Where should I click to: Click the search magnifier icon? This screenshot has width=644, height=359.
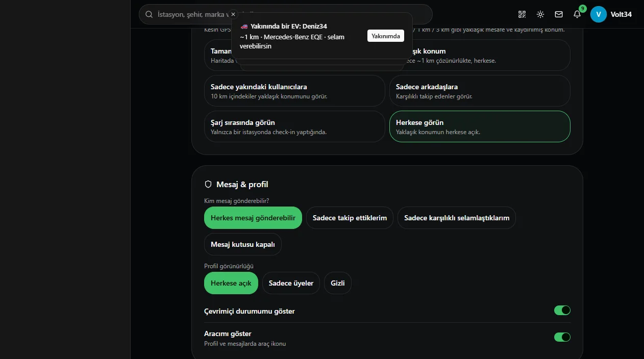click(149, 14)
